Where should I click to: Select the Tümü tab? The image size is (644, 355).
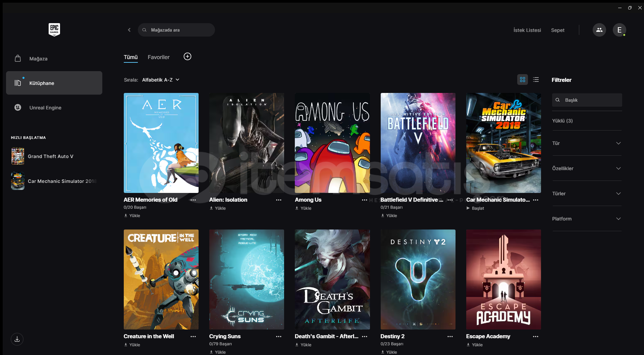tap(131, 57)
